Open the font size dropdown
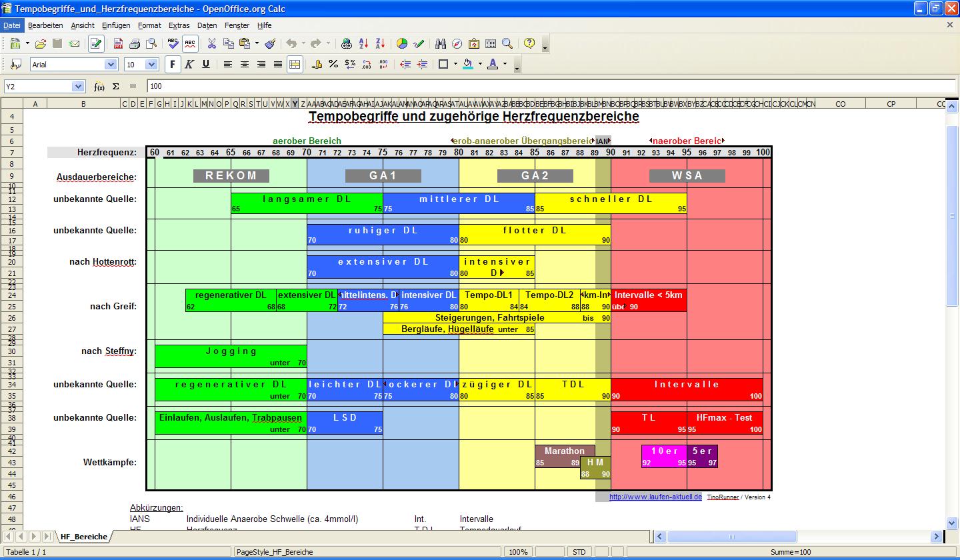This screenshot has width=960, height=560. click(151, 65)
